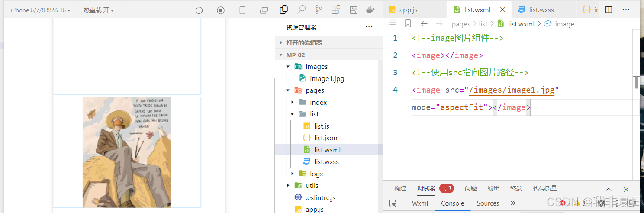Open the 输出 panel tab

[x=493, y=189]
